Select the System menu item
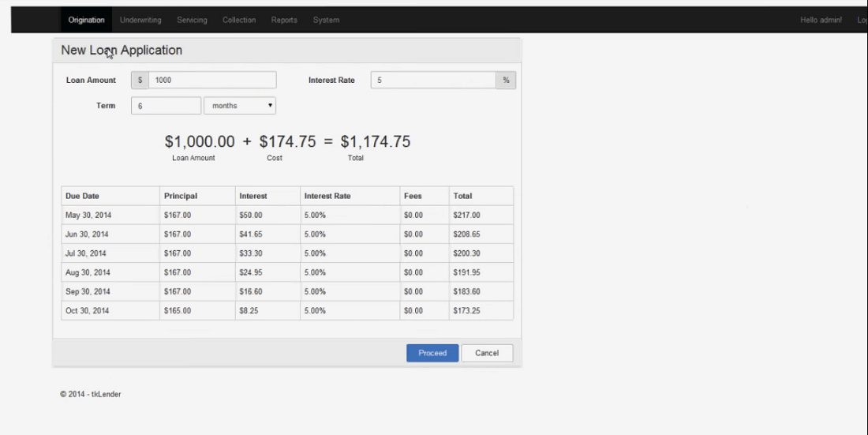The image size is (868, 435). pos(326,20)
